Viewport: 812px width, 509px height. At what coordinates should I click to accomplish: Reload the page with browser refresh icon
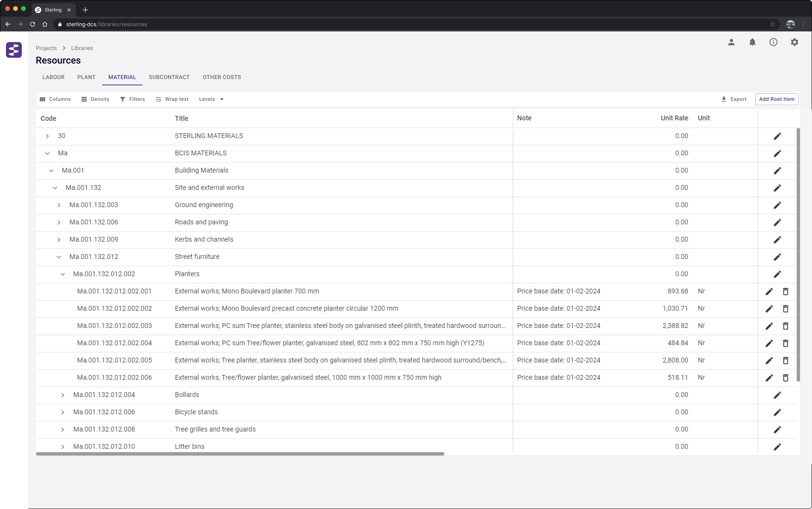point(33,24)
